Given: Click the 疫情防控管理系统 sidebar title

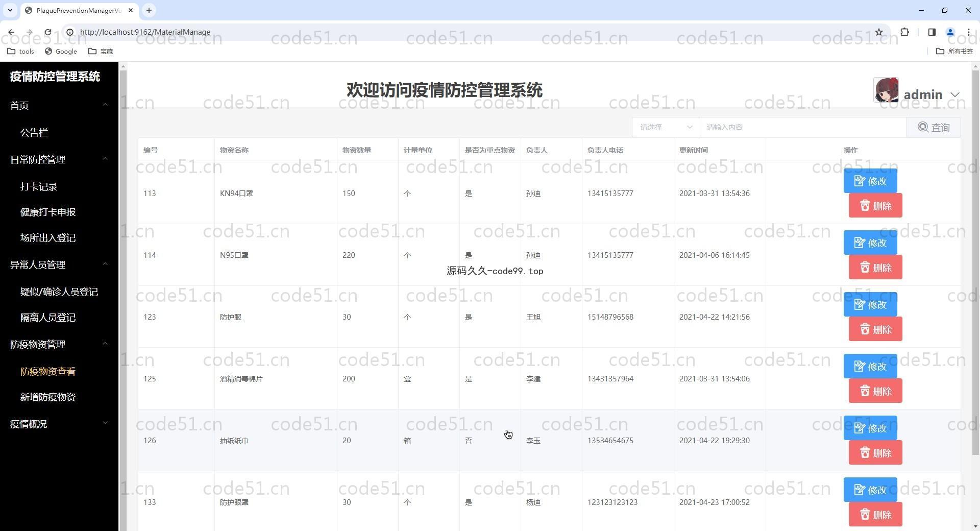Looking at the screenshot, I should point(55,77).
